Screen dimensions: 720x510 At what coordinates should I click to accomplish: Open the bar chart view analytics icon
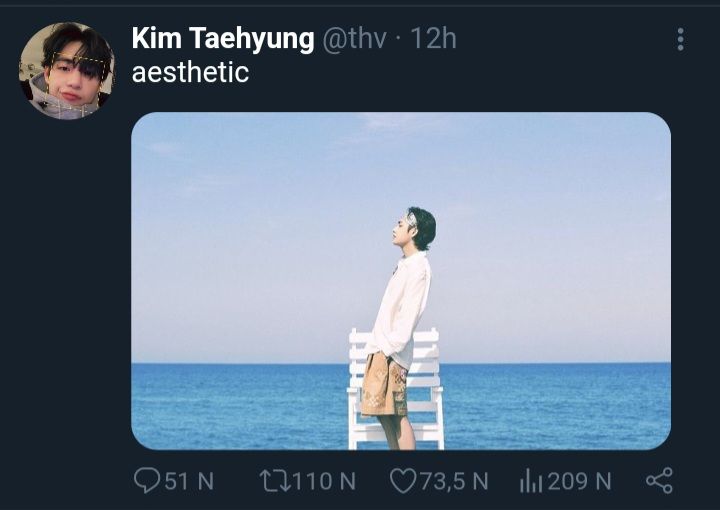(531, 481)
